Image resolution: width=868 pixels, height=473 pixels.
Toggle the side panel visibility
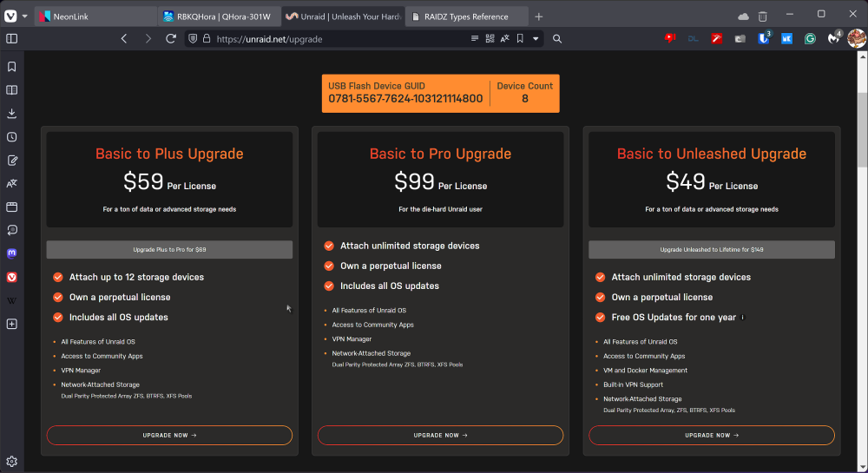point(11,39)
